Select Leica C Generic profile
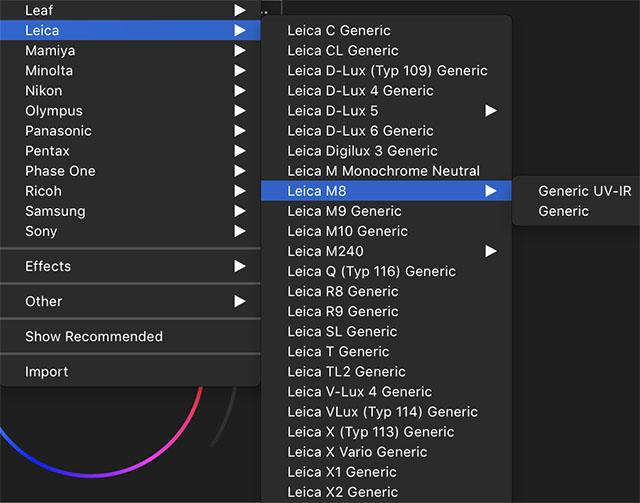 click(386, 30)
